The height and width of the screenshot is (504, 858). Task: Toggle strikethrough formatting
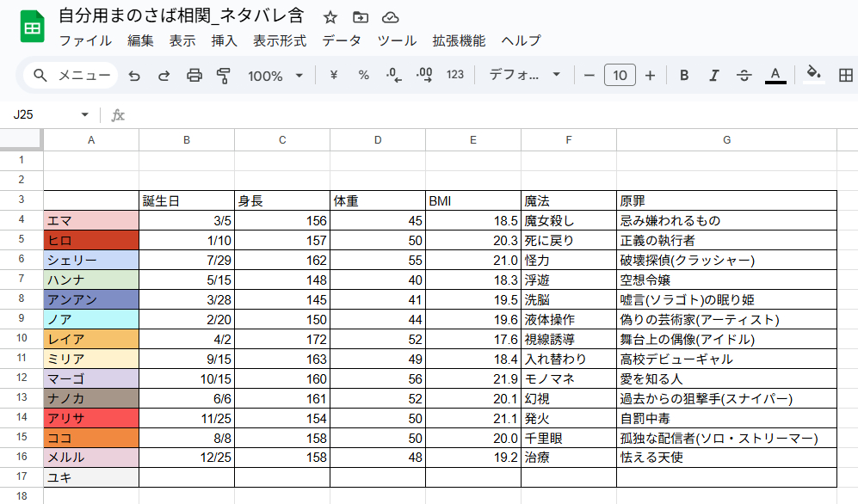744,76
